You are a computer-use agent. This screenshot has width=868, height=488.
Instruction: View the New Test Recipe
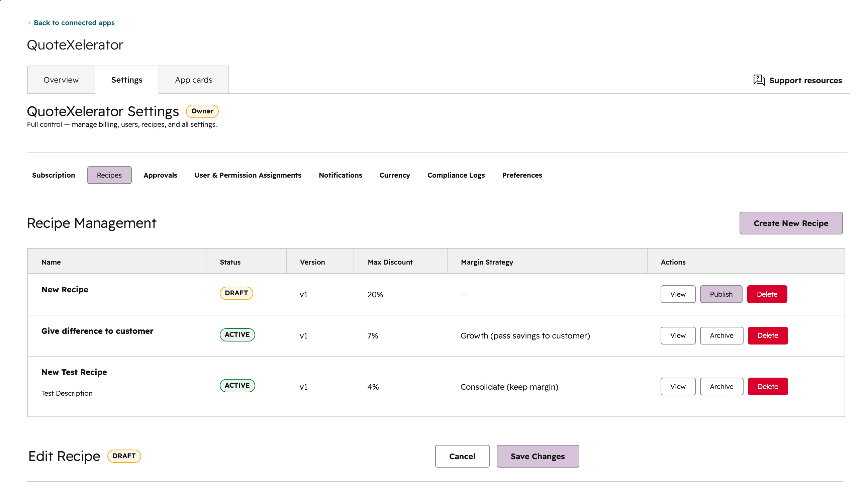click(x=678, y=387)
